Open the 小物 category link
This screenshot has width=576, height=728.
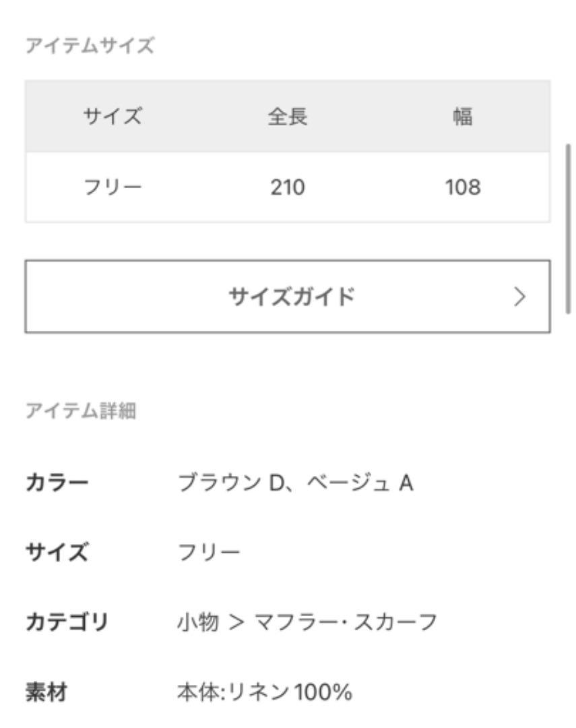197,621
